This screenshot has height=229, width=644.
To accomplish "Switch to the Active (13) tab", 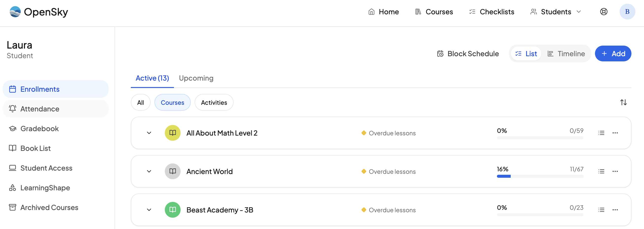I will click(x=152, y=78).
